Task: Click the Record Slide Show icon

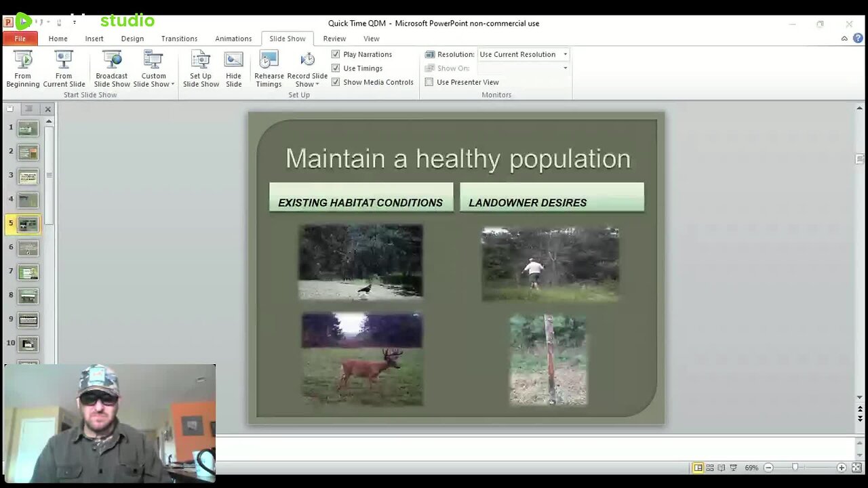Action: (x=307, y=61)
